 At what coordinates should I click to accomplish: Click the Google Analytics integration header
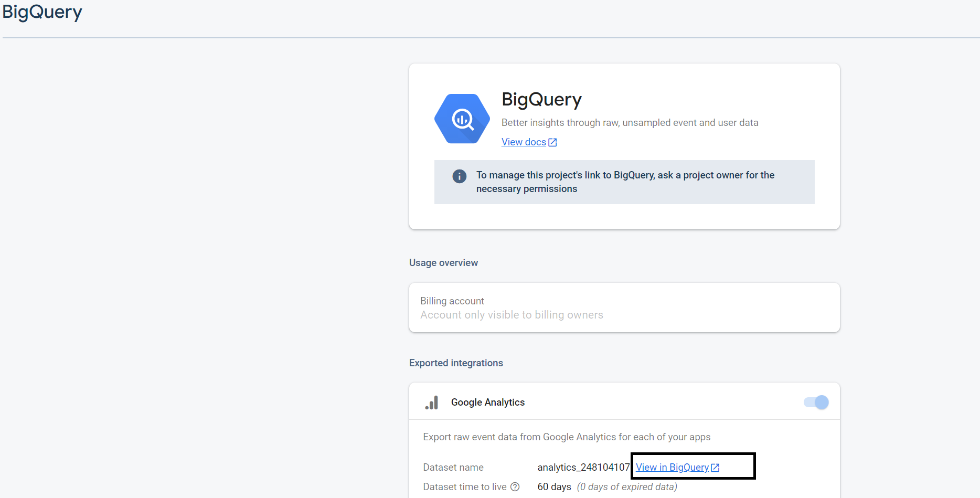coord(487,402)
